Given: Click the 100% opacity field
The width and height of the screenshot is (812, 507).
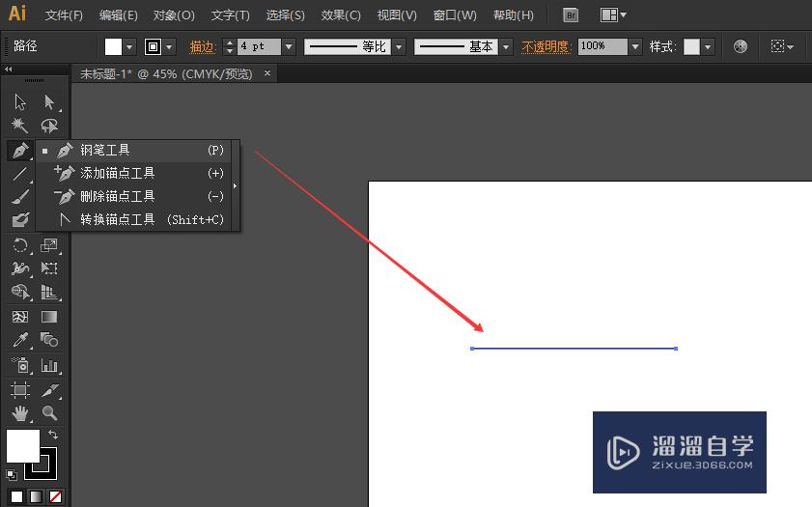Looking at the screenshot, I should [x=602, y=46].
